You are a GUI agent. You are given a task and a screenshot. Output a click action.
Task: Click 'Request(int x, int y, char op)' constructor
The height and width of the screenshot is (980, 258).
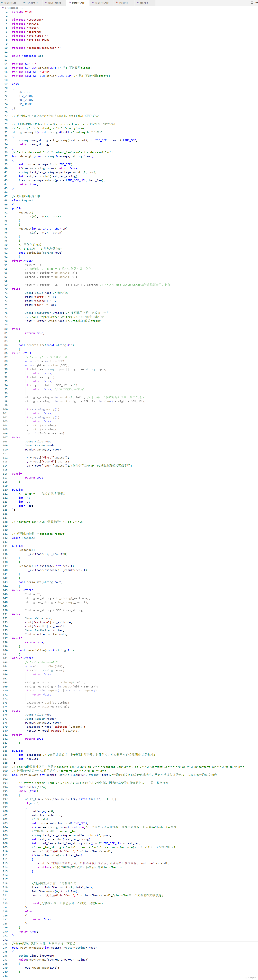pyautogui.click(x=43, y=229)
